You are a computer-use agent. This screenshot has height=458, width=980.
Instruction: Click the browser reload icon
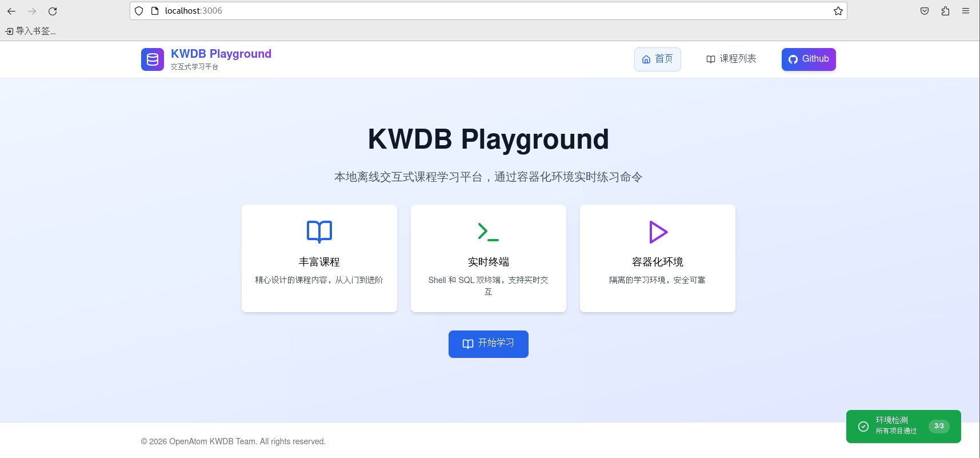pos(53,11)
